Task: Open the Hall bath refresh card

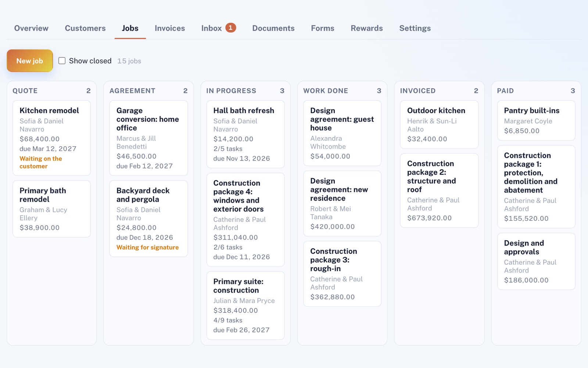Action: point(245,134)
